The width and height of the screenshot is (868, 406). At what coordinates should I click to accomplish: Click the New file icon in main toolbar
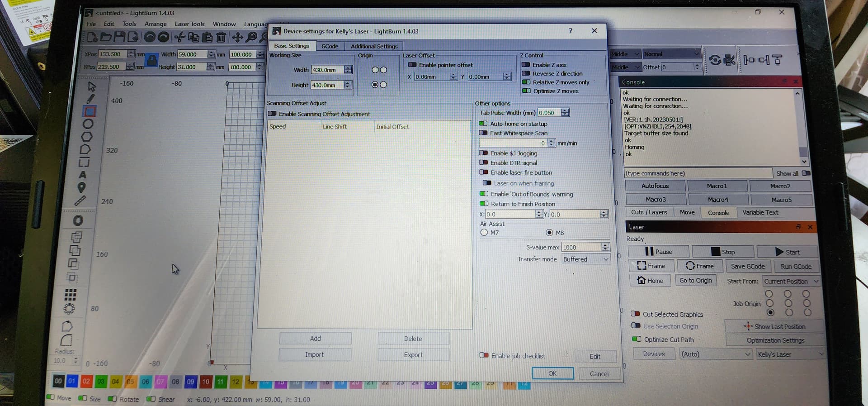tap(92, 37)
